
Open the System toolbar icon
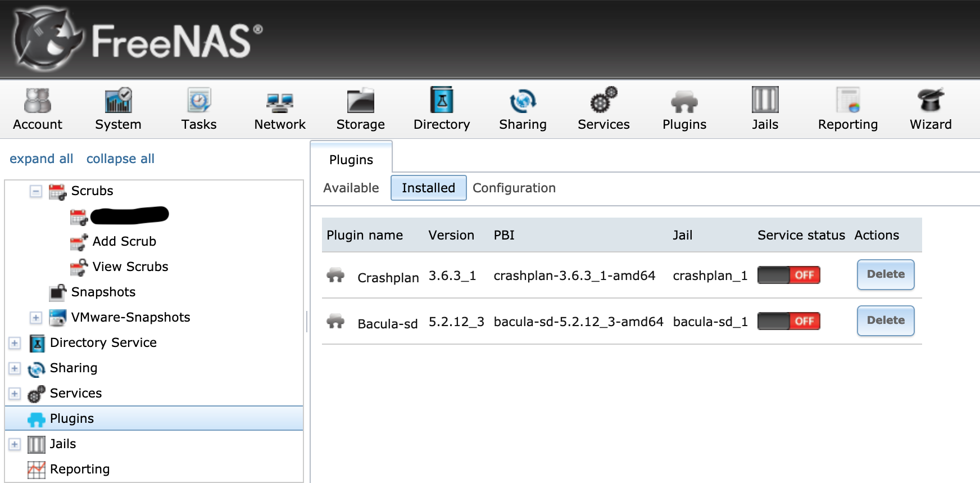pos(118,101)
